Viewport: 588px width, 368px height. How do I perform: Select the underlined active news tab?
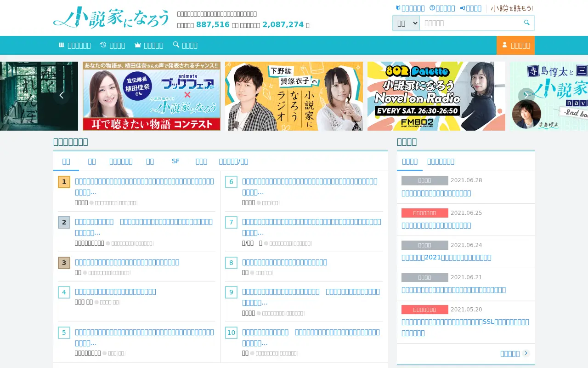click(410, 161)
